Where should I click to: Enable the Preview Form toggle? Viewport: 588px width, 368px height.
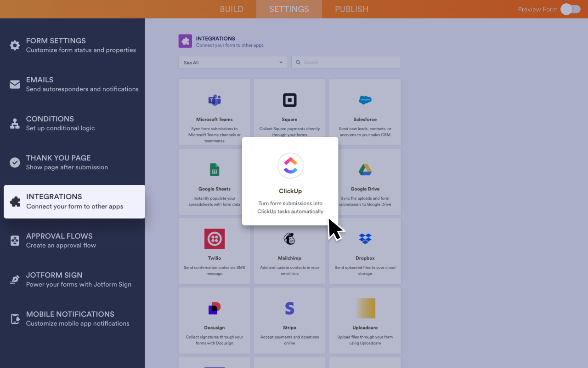click(x=570, y=9)
